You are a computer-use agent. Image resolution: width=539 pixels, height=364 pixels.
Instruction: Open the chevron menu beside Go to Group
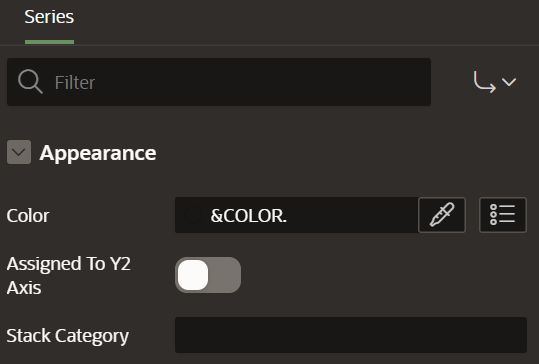coord(509,82)
